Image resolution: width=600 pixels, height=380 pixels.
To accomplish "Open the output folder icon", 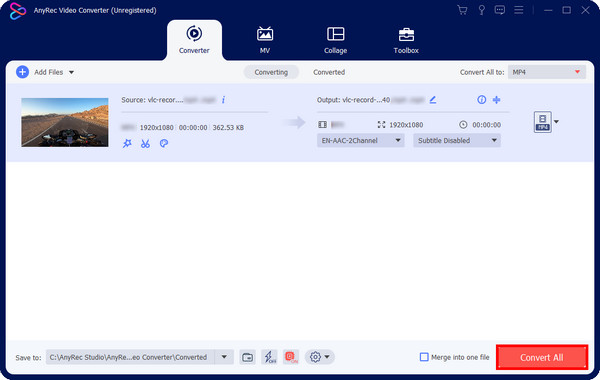I will tap(248, 357).
